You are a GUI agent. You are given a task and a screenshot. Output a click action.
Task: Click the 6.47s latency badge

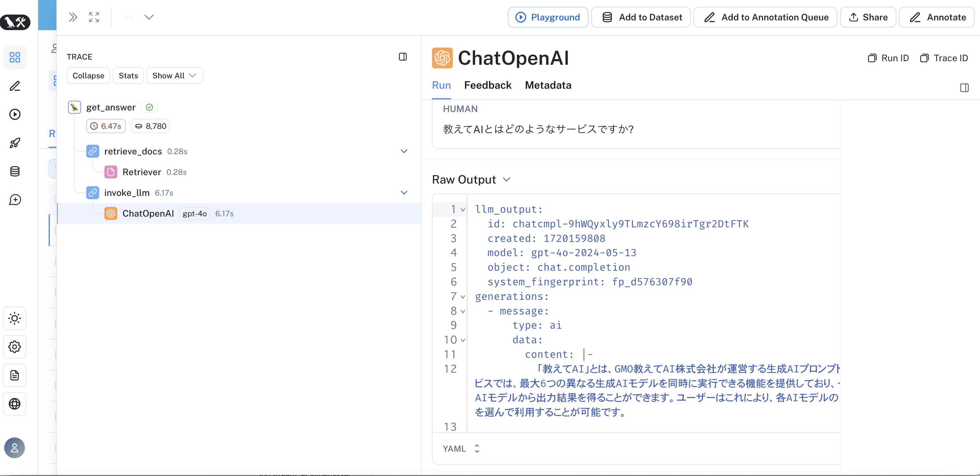click(x=106, y=126)
